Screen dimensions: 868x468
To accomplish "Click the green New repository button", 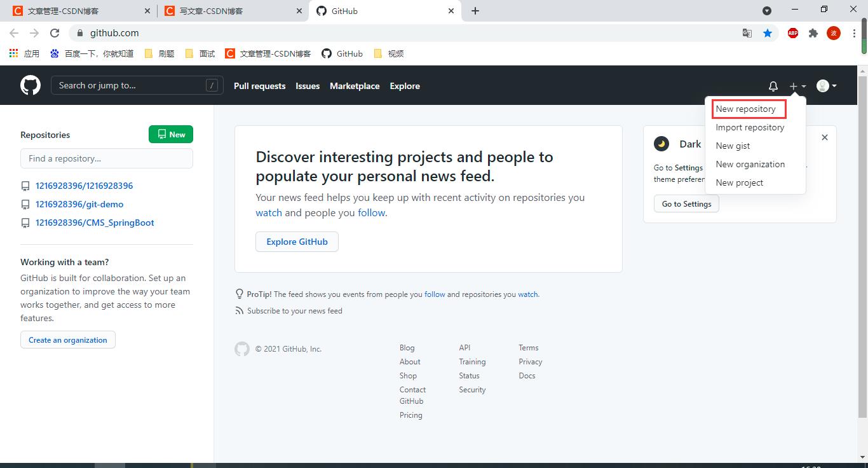I will [171, 134].
